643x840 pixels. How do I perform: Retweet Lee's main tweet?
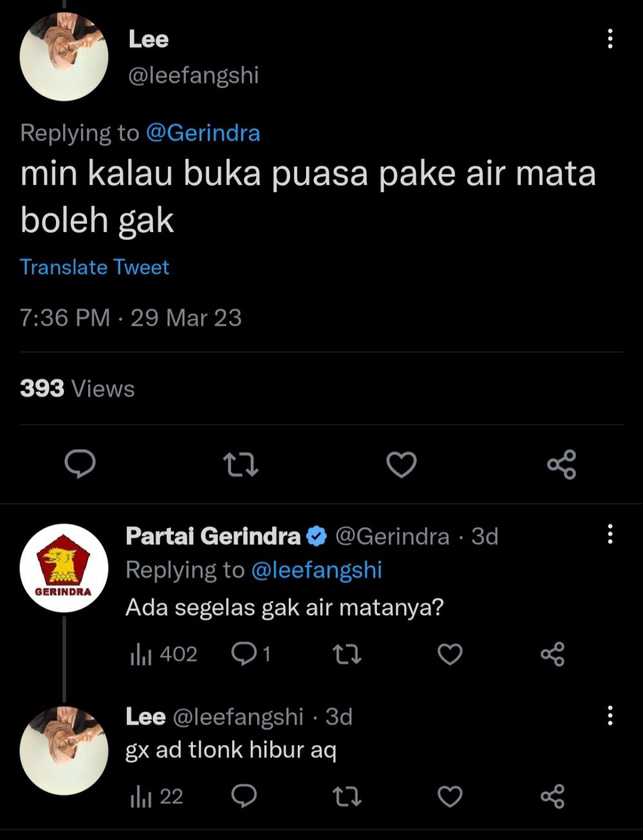pos(240,464)
